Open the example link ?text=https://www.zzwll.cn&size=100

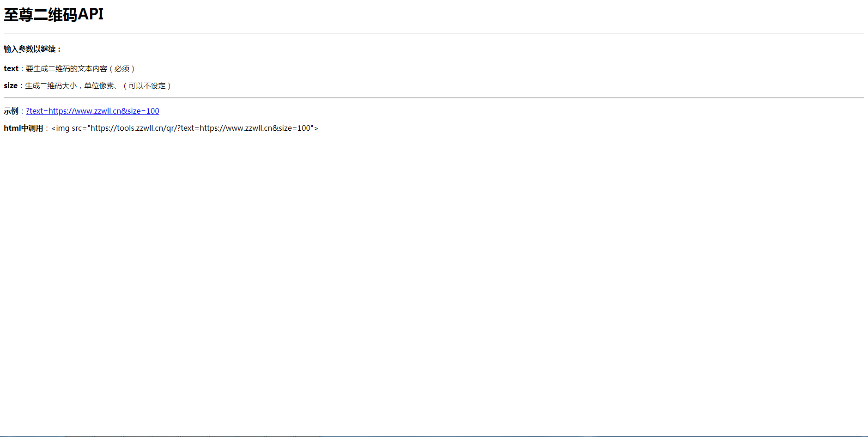point(92,111)
